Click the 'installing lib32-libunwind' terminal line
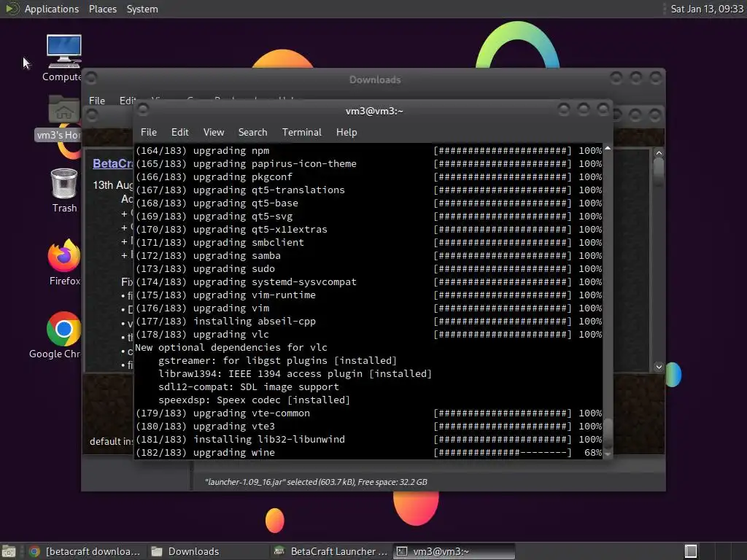747x560 pixels. click(368, 440)
